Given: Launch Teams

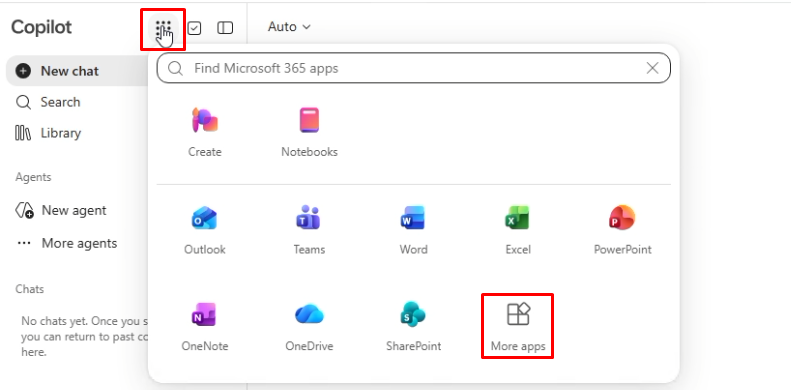Looking at the screenshot, I should click(309, 230).
